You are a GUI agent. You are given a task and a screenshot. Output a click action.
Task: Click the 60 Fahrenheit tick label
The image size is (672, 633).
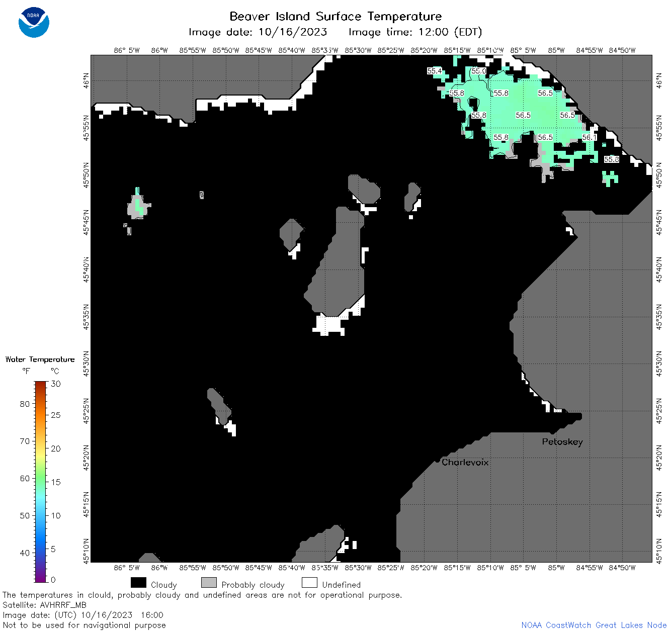click(x=25, y=478)
